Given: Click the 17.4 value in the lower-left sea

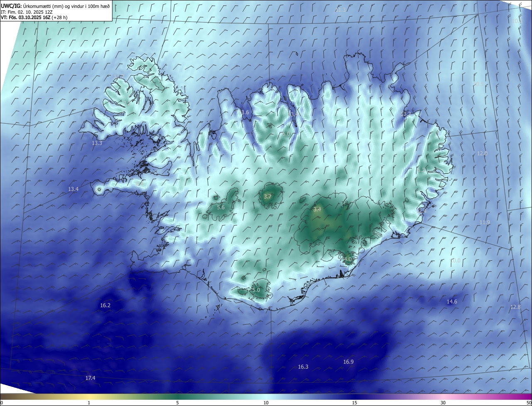Looking at the screenshot, I should [x=90, y=378].
